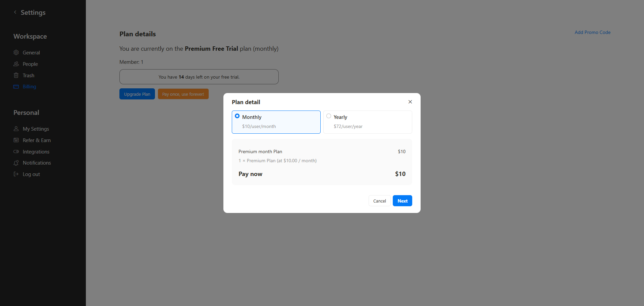
Task: Click the Notifications bell icon
Action: pos(16,163)
